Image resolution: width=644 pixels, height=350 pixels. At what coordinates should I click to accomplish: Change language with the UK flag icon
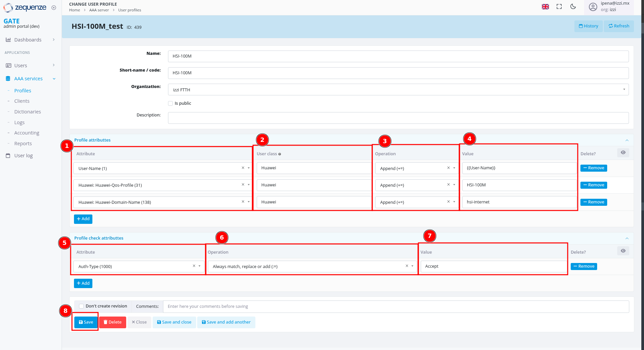545,6
